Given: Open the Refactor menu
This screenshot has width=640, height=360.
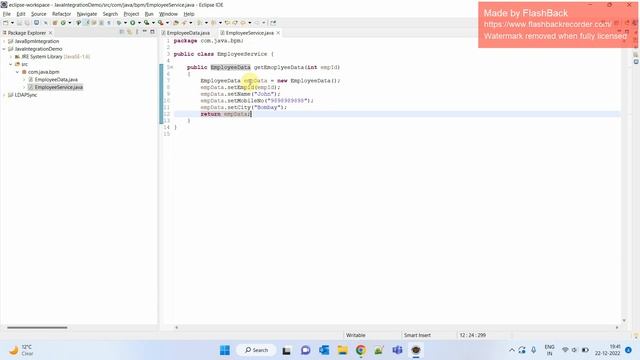Looking at the screenshot, I should click(61, 14).
